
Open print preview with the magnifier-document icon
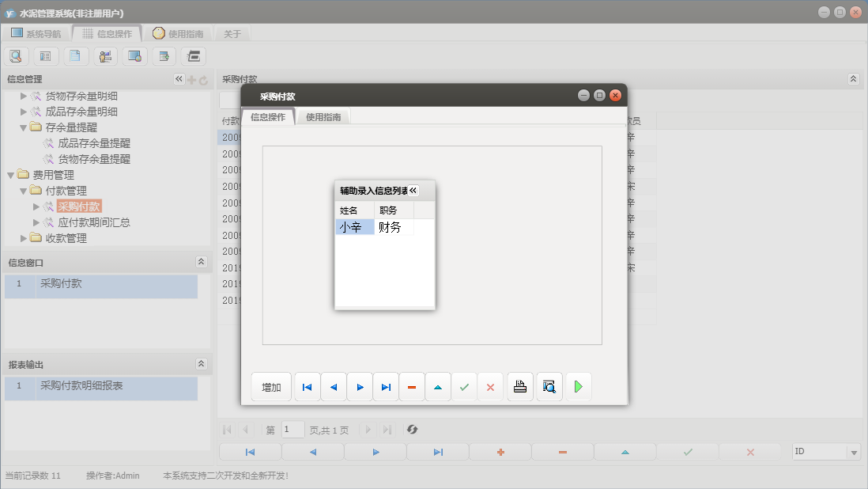click(549, 387)
